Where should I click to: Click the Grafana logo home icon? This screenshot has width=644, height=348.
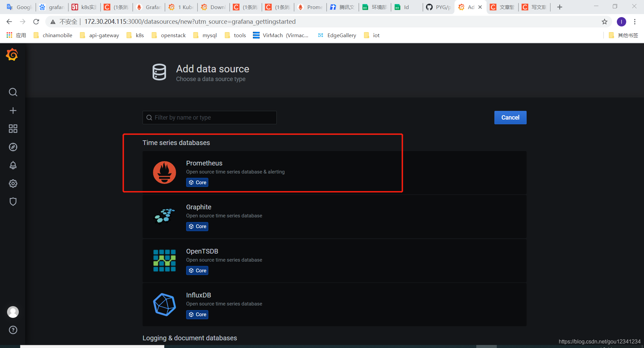[12, 54]
